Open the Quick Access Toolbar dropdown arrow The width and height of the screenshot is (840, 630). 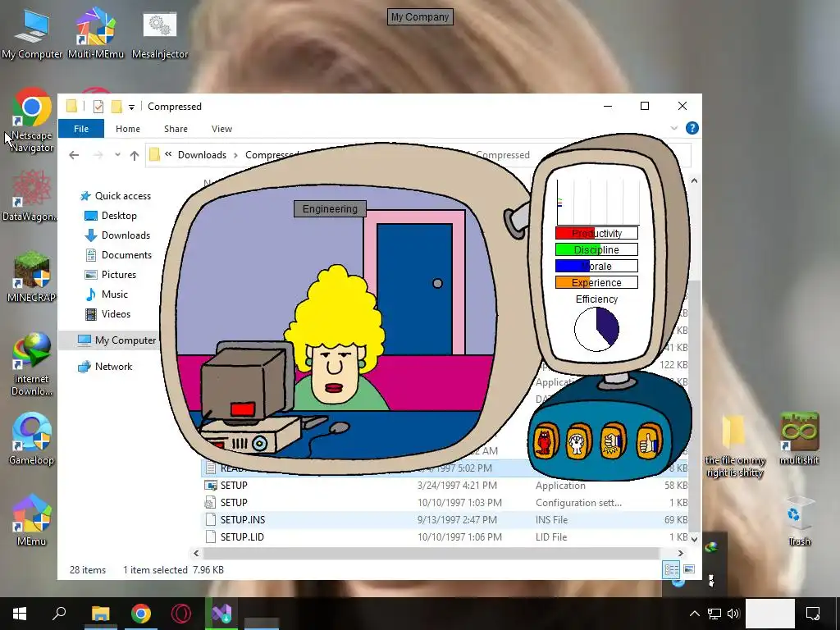pyautogui.click(x=131, y=107)
